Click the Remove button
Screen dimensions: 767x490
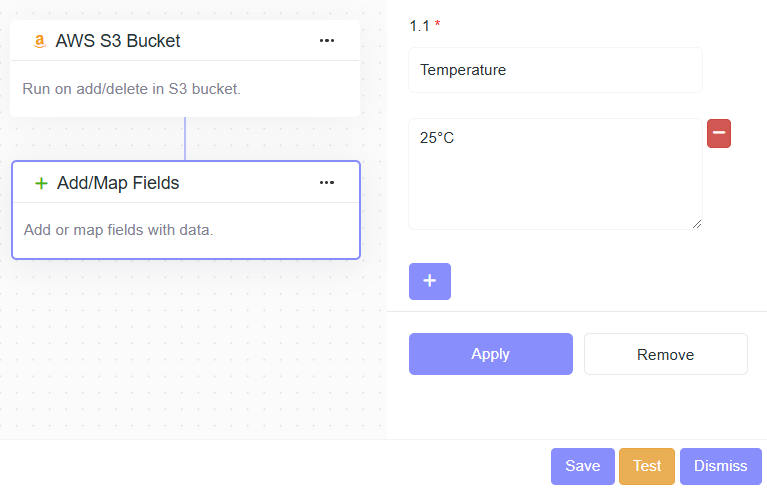click(665, 354)
